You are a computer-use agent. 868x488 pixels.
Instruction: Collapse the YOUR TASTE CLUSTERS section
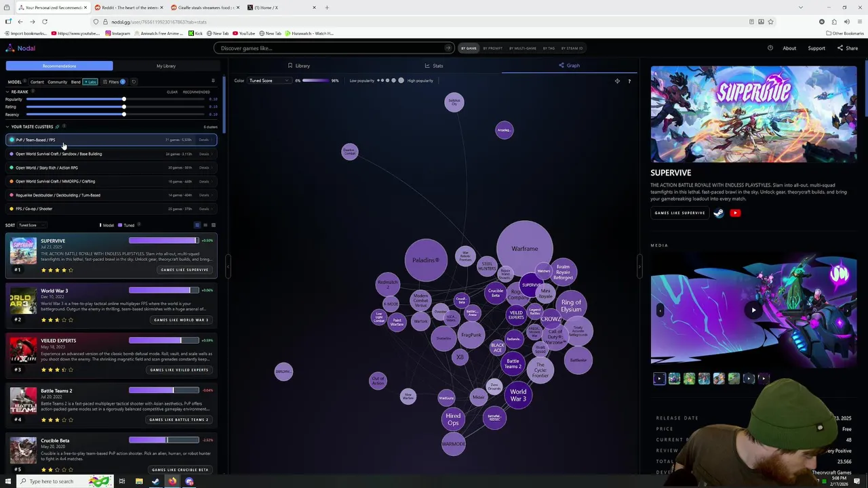[x=7, y=127]
